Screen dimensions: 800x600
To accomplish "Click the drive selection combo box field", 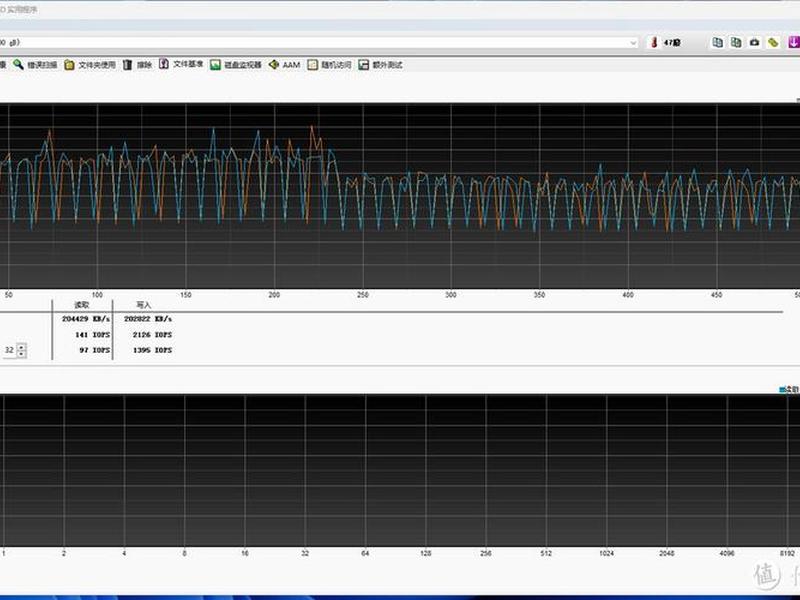I will [x=319, y=43].
